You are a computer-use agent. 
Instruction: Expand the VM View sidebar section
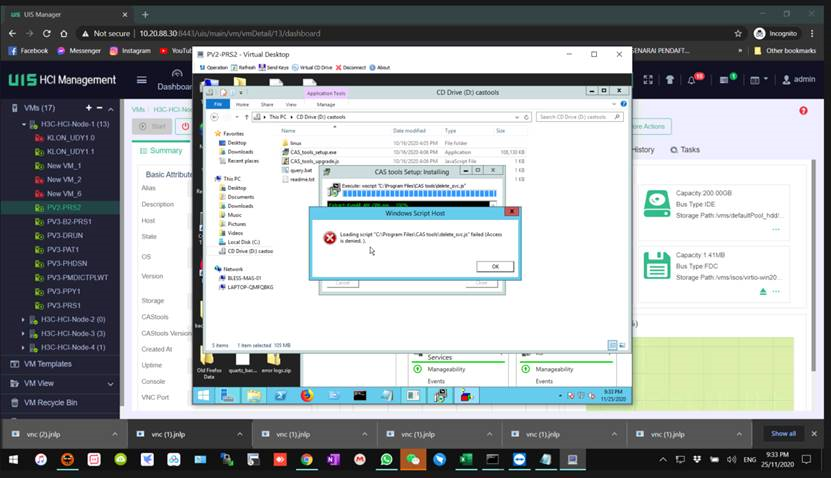pos(111,384)
